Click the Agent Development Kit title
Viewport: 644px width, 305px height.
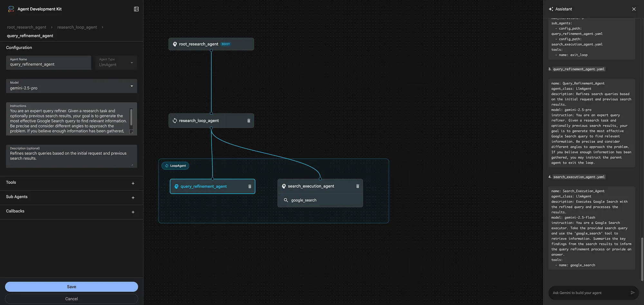point(40,9)
